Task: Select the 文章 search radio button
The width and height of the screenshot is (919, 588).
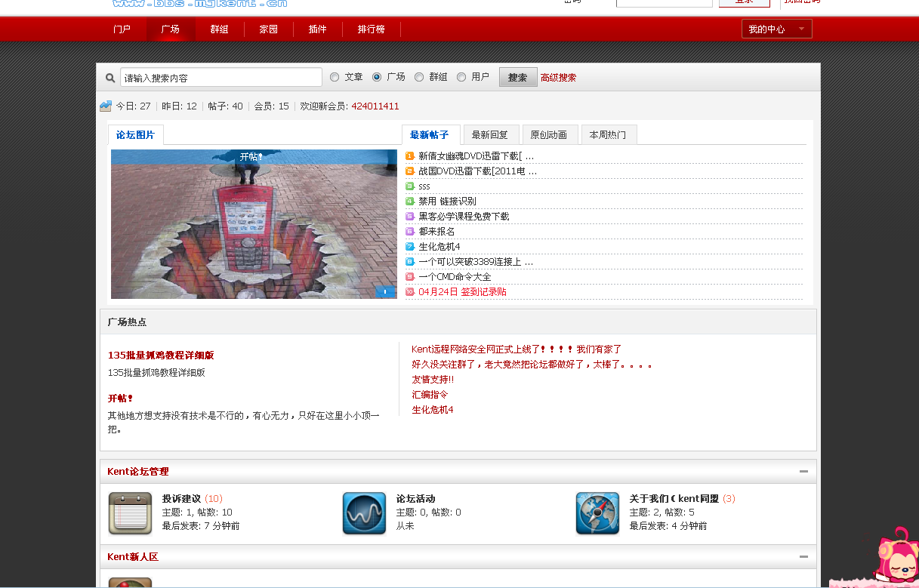Action: (335, 77)
